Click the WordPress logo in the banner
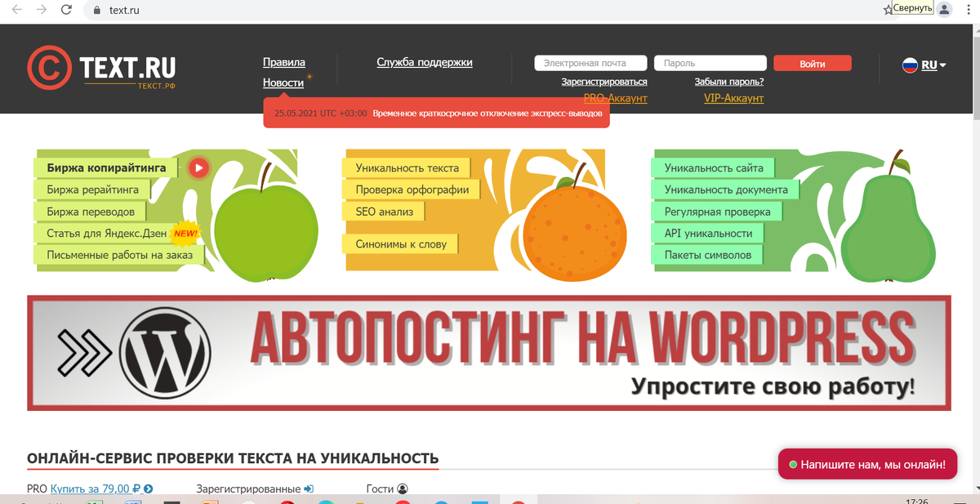This screenshot has width=980, height=504. pos(165,353)
